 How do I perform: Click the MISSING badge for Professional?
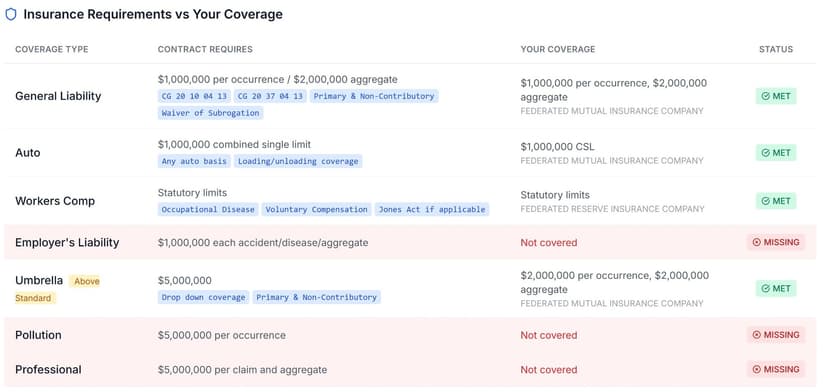pos(776,369)
